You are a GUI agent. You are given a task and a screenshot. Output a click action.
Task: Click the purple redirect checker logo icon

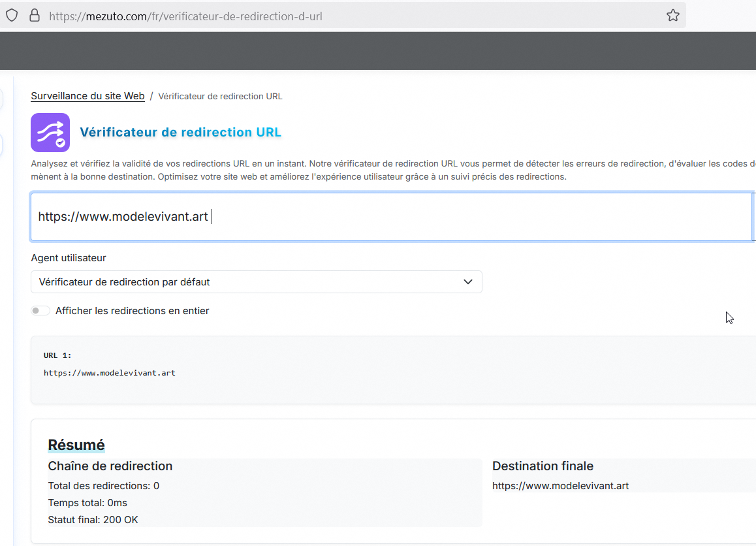click(50, 133)
